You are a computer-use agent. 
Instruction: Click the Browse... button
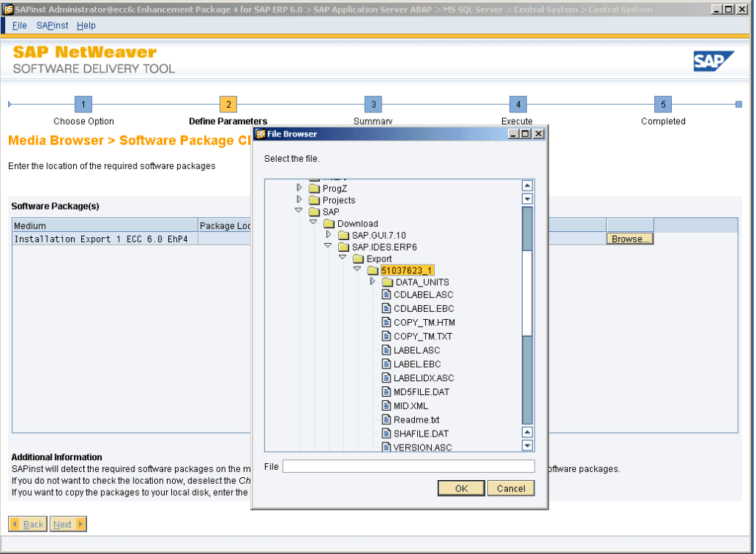click(630, 239)
